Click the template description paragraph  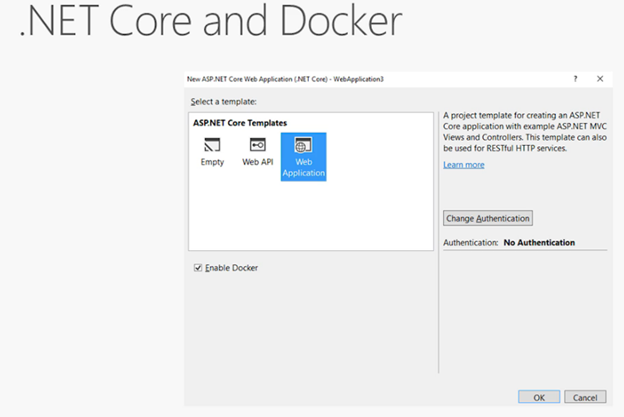tap(525, 132)
